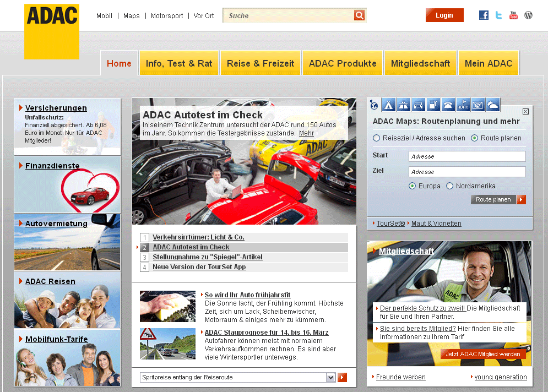Open Maps top menu link
Screen dimensions: 548x392
132,16
